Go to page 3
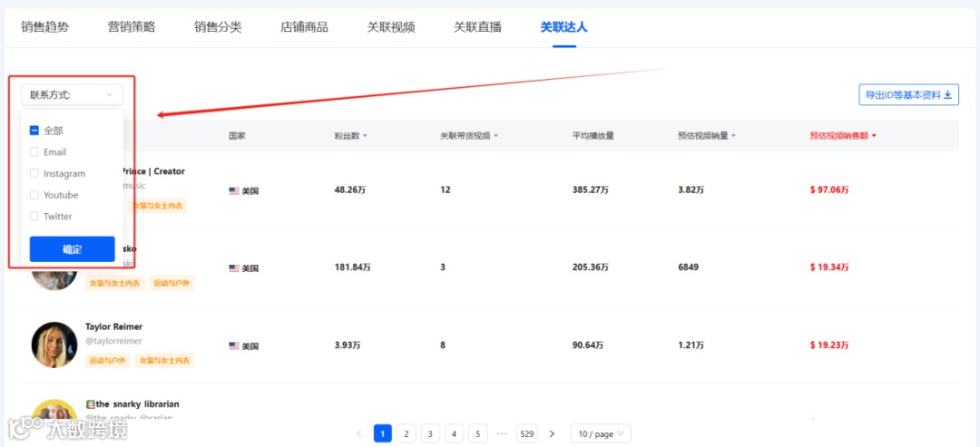The height and width of the screenshot is (447, 980). (x=430, y=433)
